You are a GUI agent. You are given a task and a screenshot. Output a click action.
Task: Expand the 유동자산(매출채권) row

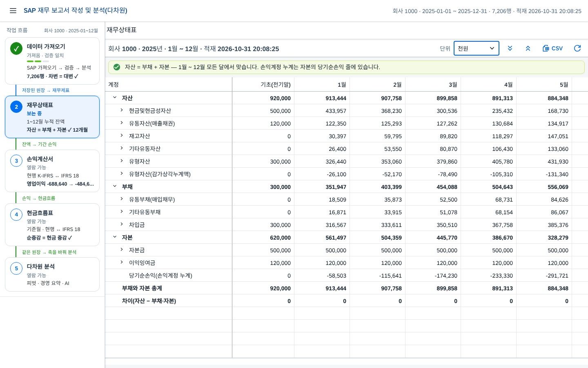click(122, 123)
